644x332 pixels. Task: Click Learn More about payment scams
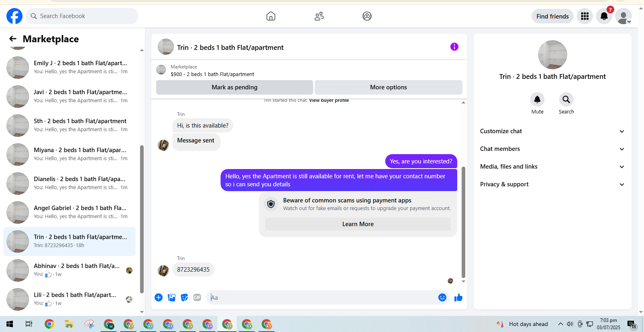(x=358, y=224)
